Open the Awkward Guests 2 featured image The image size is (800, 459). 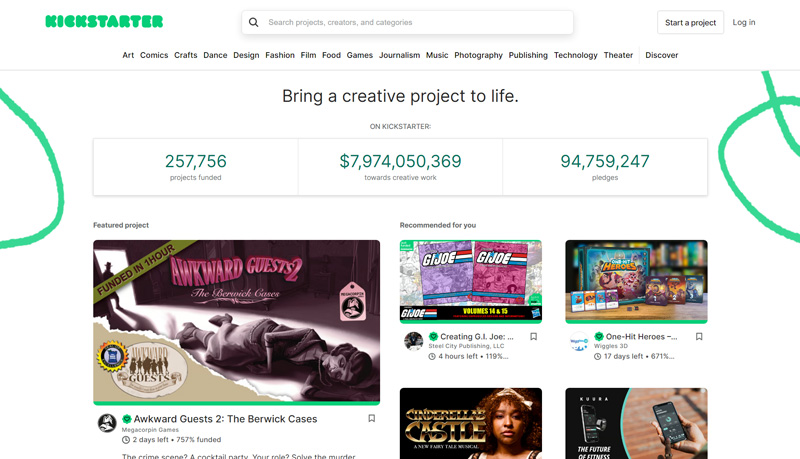pyautogui.click(x=237, y=321)
